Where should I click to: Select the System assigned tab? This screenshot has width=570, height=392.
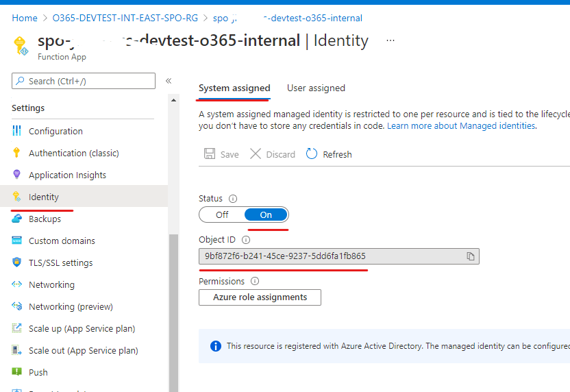234,88
